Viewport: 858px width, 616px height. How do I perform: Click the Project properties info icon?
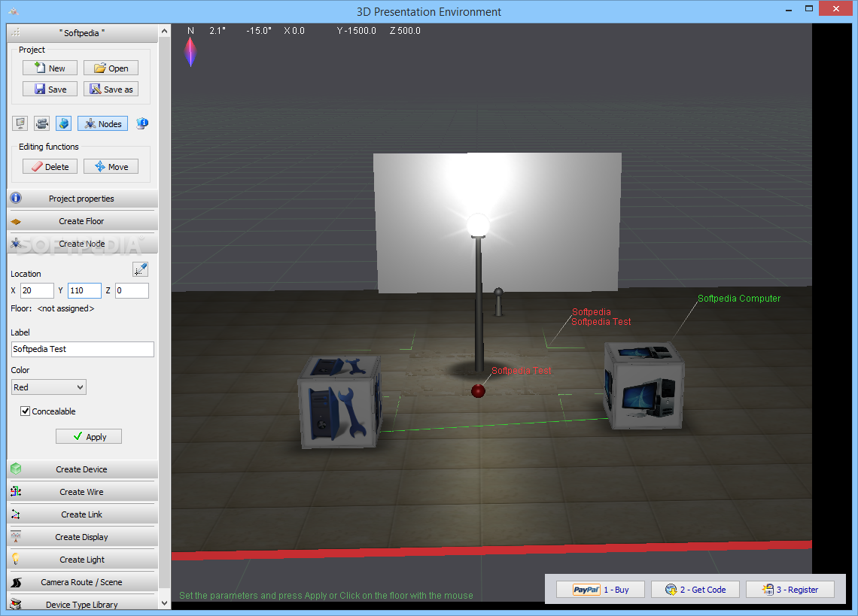[16, 198]
